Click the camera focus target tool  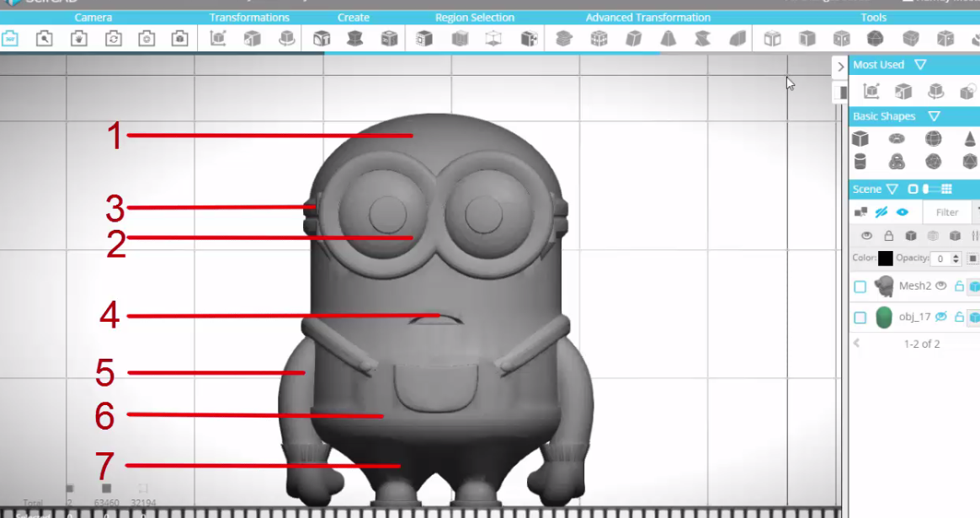pos(146,39)
